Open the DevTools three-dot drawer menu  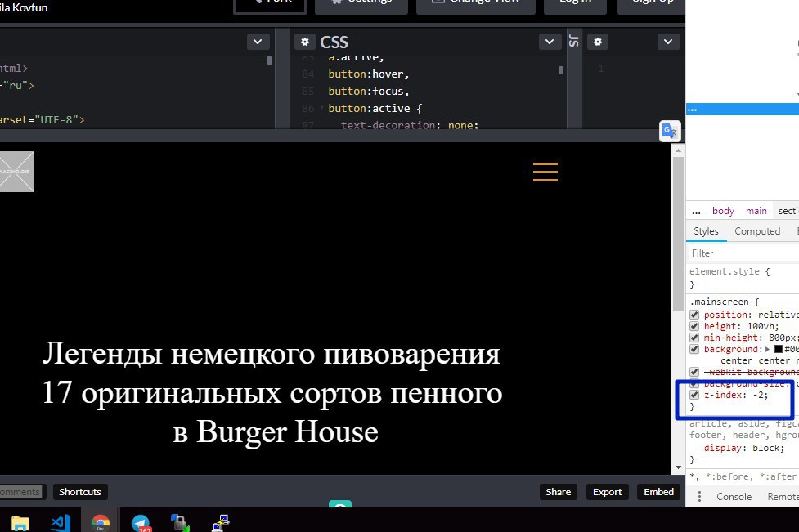[x=699, y=496]
